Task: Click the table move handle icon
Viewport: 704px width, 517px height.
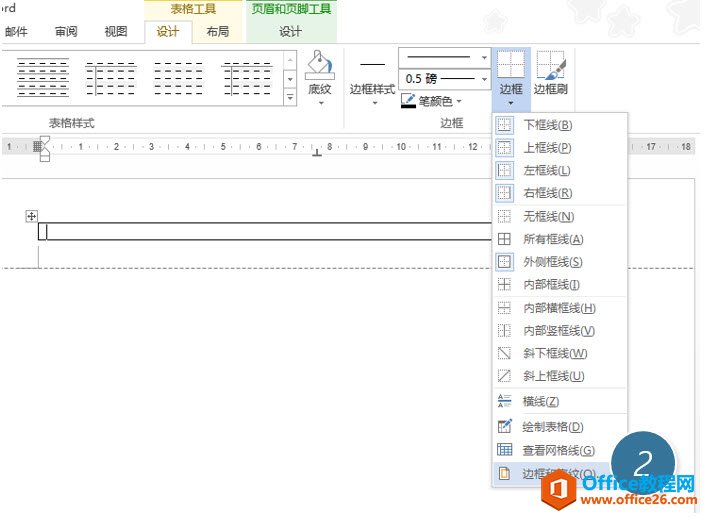Action: point(31,216)
